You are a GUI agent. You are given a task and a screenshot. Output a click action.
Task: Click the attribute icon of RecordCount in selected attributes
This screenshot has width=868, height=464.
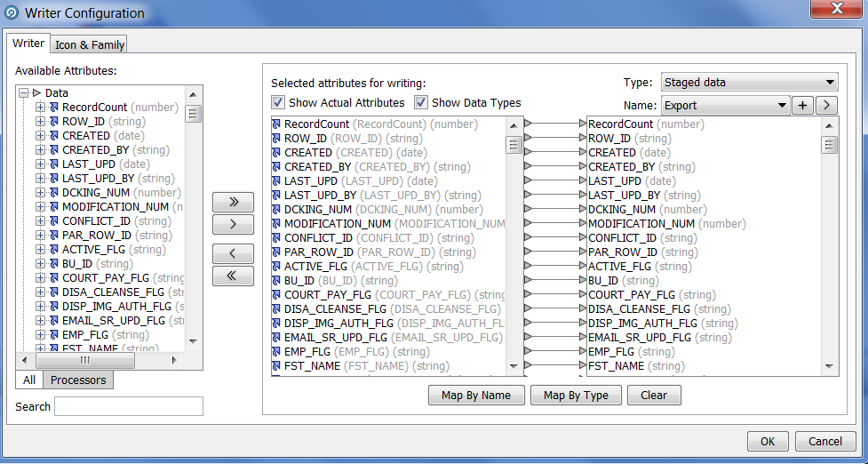tap(276, 124)
